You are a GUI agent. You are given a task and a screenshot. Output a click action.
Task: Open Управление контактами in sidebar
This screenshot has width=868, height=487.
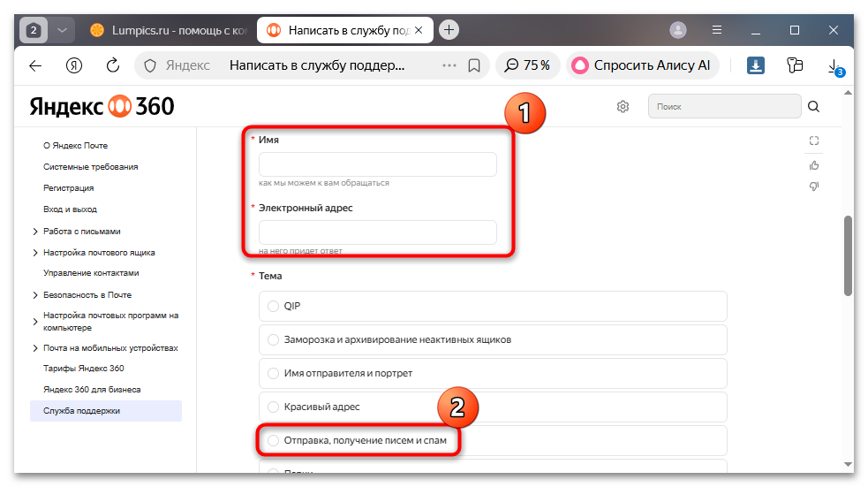pos(91,272)
